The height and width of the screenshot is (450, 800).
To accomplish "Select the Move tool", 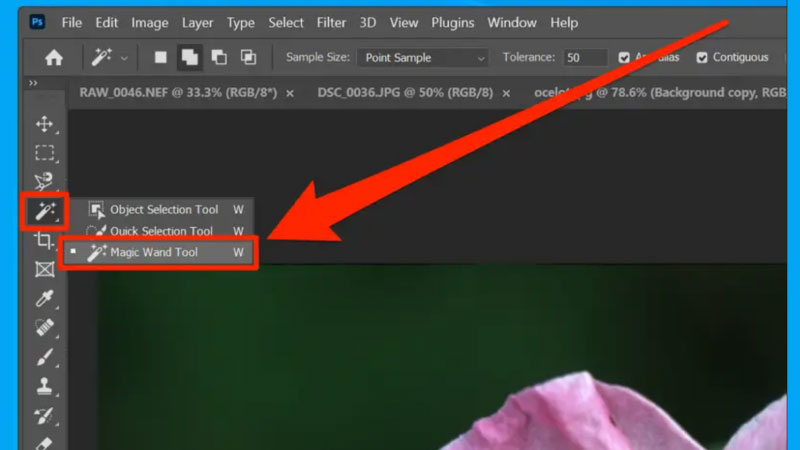I will (45, 124).
